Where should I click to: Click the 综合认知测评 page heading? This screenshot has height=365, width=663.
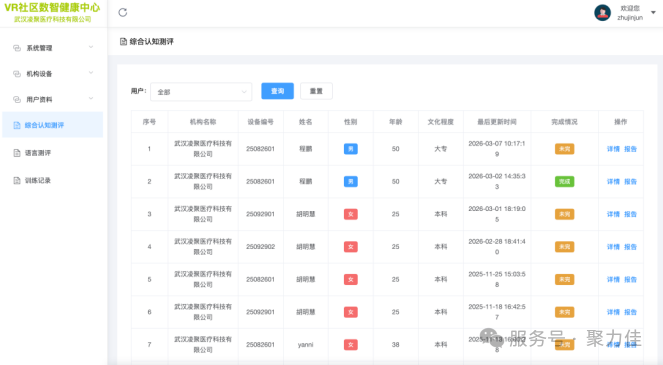coord(151,41)
